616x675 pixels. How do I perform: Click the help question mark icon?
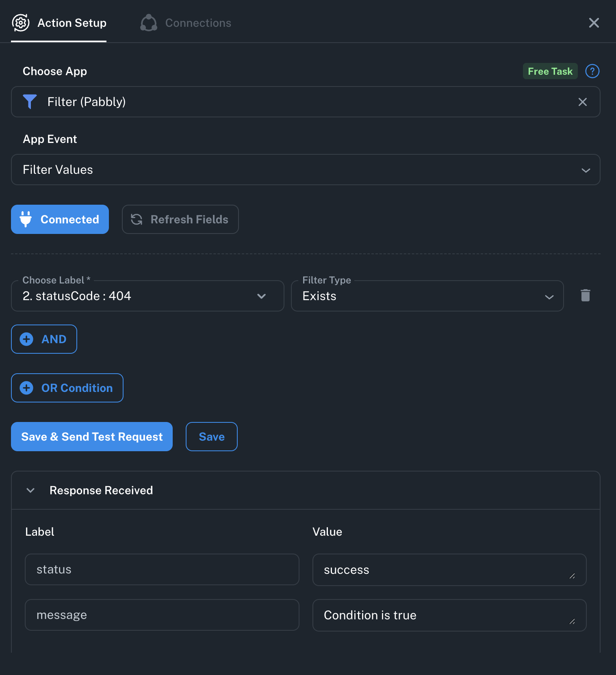(x=592, y=71)
